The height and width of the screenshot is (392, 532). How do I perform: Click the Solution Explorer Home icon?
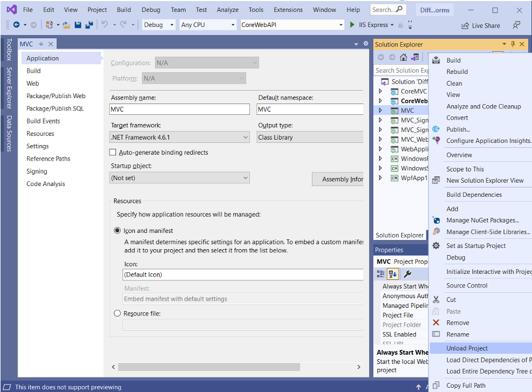pyautogui.click(x=404, y=57)
